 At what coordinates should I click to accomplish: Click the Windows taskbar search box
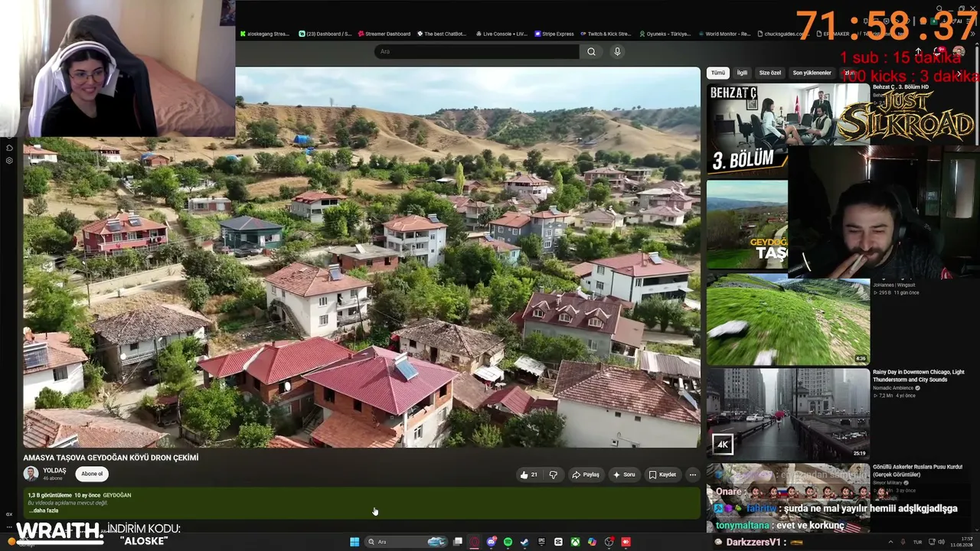[x=406, y=542]
